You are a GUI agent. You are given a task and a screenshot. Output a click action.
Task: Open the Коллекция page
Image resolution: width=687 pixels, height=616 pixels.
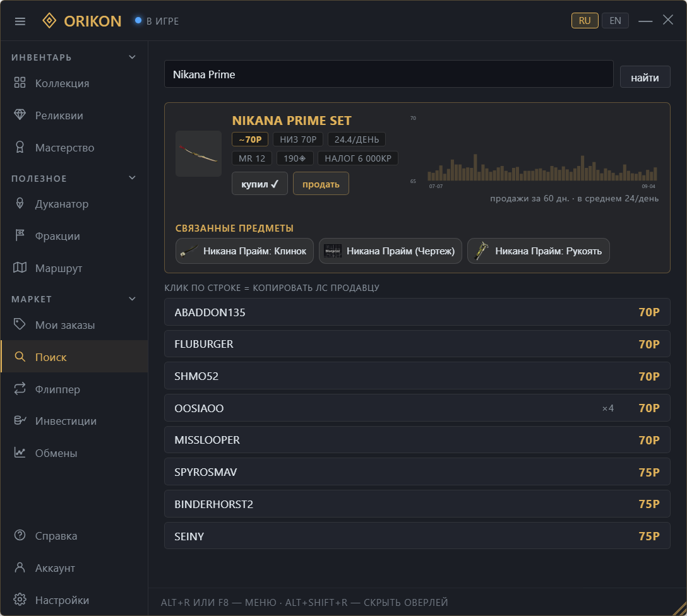[74, 83]
